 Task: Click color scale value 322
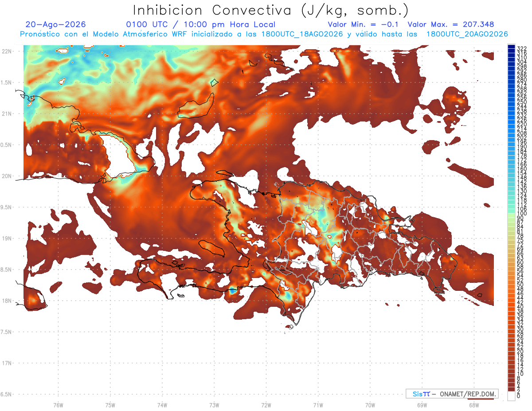point(521,48)
